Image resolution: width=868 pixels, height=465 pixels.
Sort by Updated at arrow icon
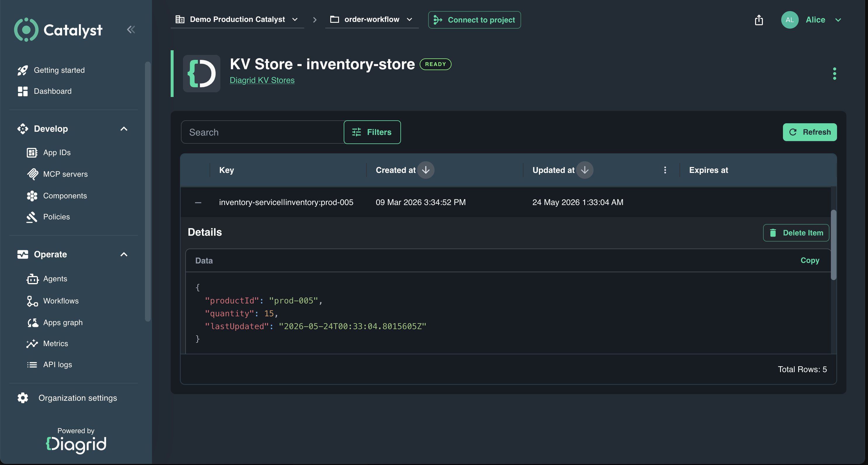pos(584,170)
